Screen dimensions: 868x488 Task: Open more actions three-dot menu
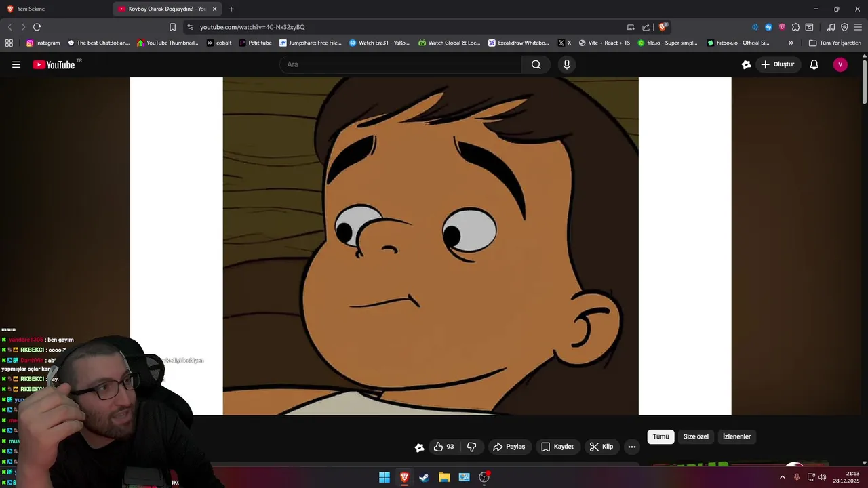tap(632, 447)
